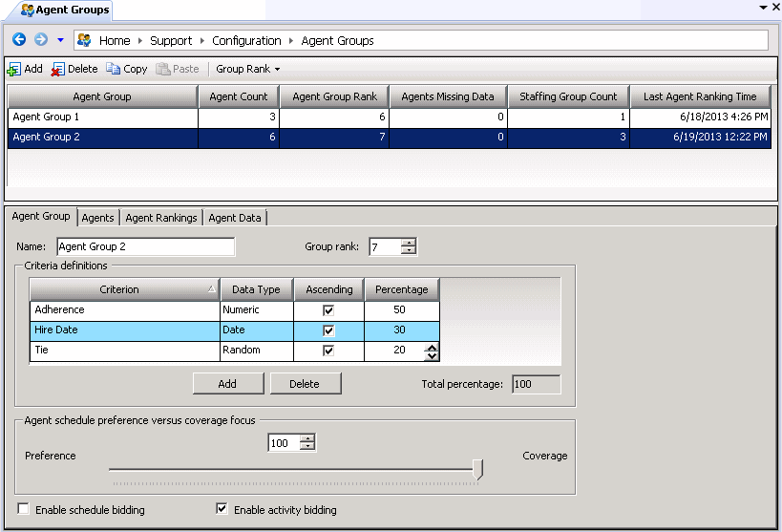The width and height of the screenshot is (782, 532).
Task: Click the Copy icon in toolbar
Action: coord(114,70)
